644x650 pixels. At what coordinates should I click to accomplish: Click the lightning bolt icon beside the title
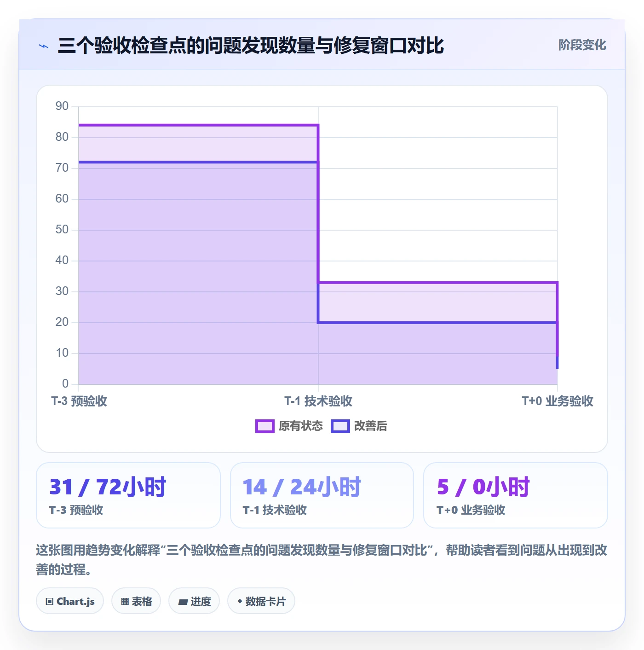tap(44, 46)
